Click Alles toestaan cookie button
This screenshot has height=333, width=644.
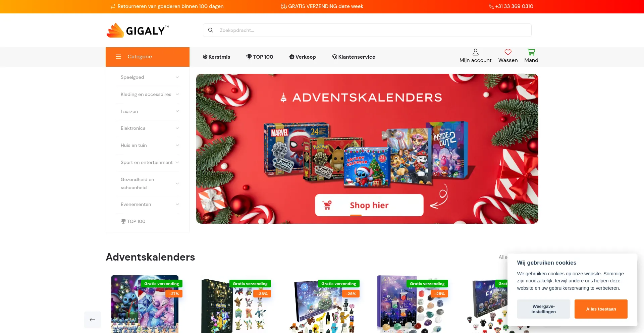tap(601, 309)
